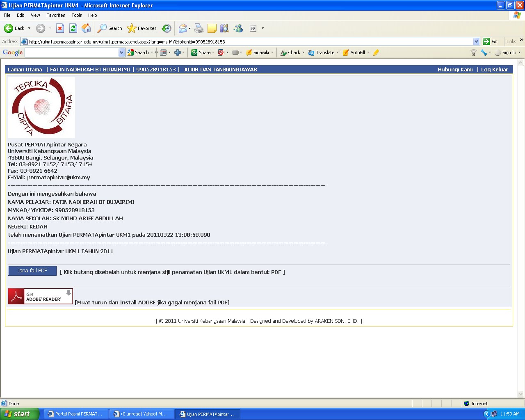Viewport: 525px width, 420px height.
Task: Click the Forward navigation arrow
Action: (40, 28)
